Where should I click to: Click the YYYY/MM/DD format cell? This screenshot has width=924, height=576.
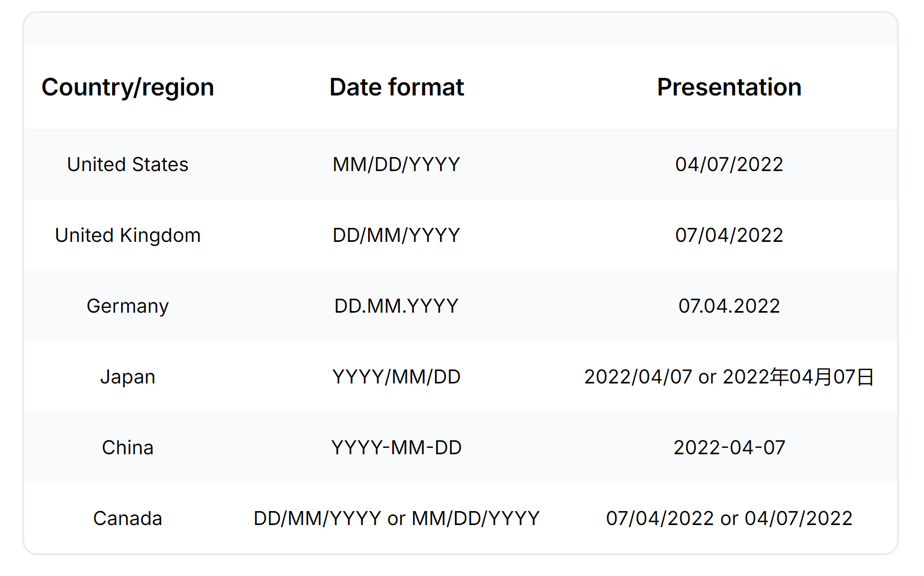pyautogui.click(x=397, y=376)
